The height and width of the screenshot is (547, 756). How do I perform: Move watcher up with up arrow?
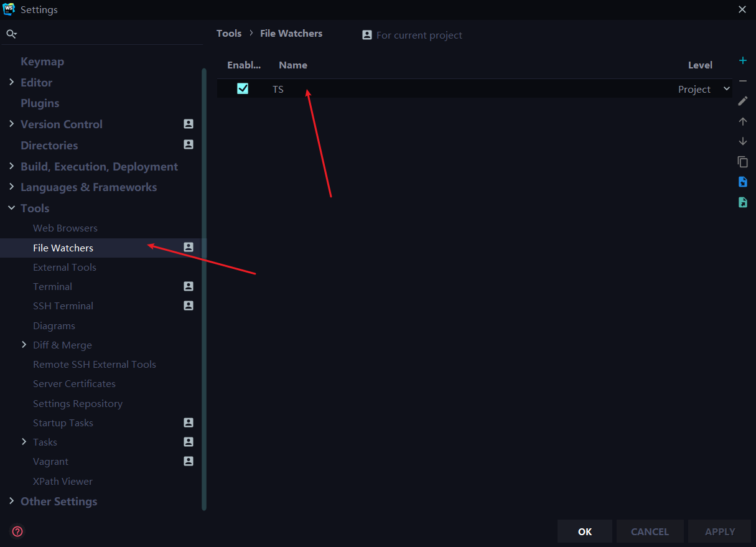[742, 121]
